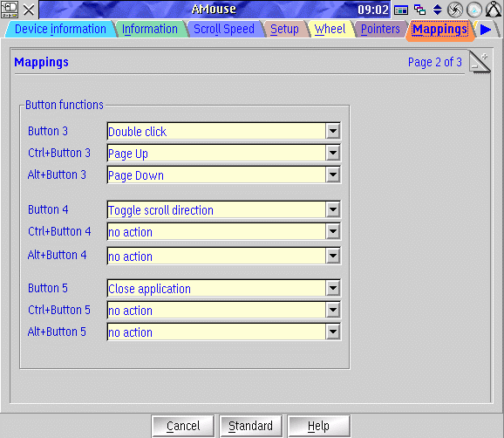Image resolution: width=504 pixels, height=438 pixels.
Task: Click the blue arrow to scroll the tabs right
Action: 485,30
